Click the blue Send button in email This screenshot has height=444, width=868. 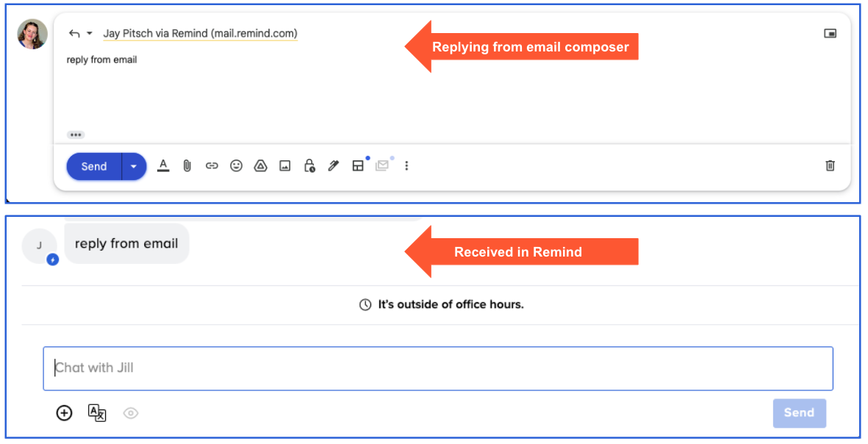(94, 166)
